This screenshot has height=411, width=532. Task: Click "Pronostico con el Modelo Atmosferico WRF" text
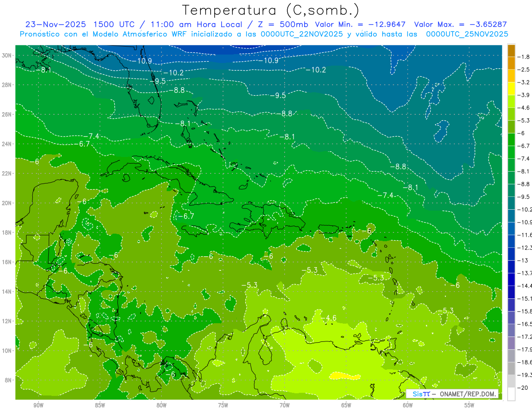point(103,34)
